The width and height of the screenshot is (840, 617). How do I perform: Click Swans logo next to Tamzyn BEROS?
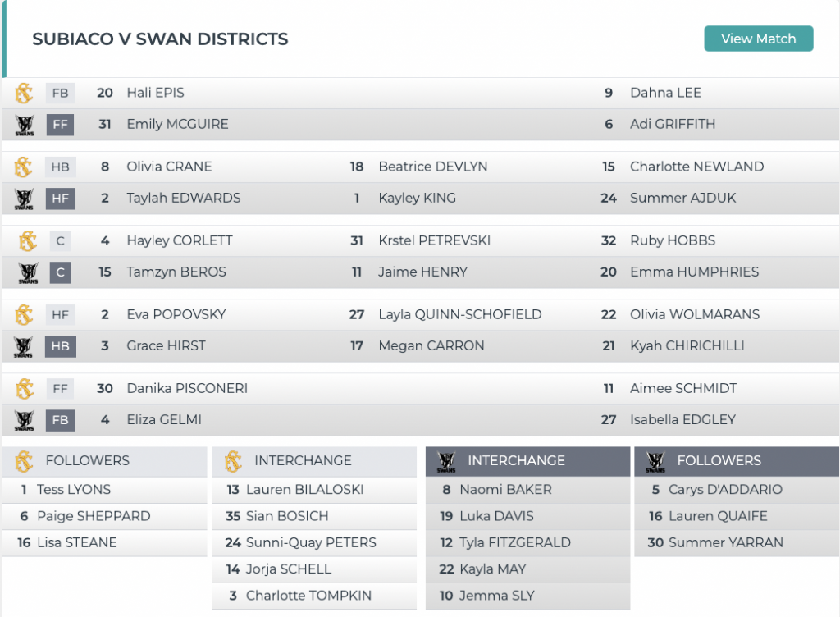tap(28, 272)
